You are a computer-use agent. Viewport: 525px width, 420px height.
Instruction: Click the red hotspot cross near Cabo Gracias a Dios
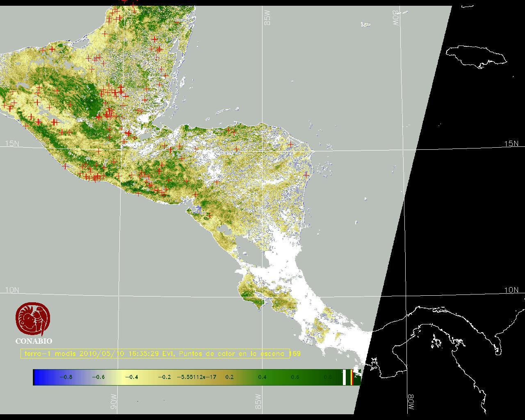[290, 144]
